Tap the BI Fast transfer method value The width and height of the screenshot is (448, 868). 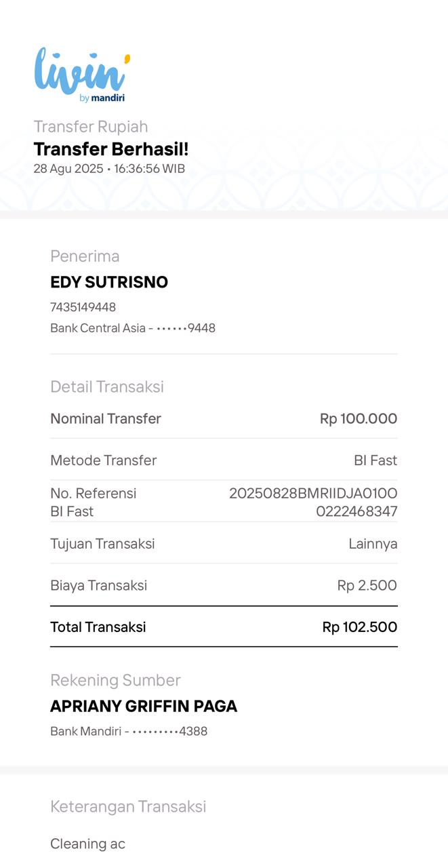click(375, 460)
